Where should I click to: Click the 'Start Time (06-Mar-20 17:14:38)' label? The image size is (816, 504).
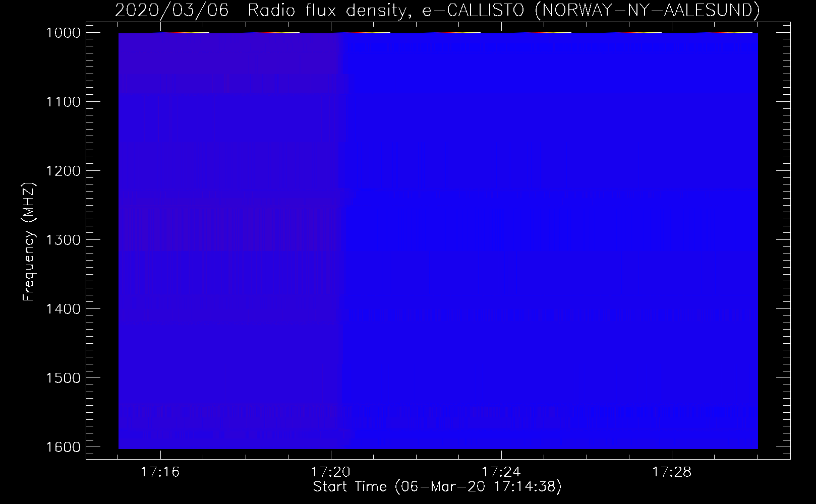(x=437, y=487)
